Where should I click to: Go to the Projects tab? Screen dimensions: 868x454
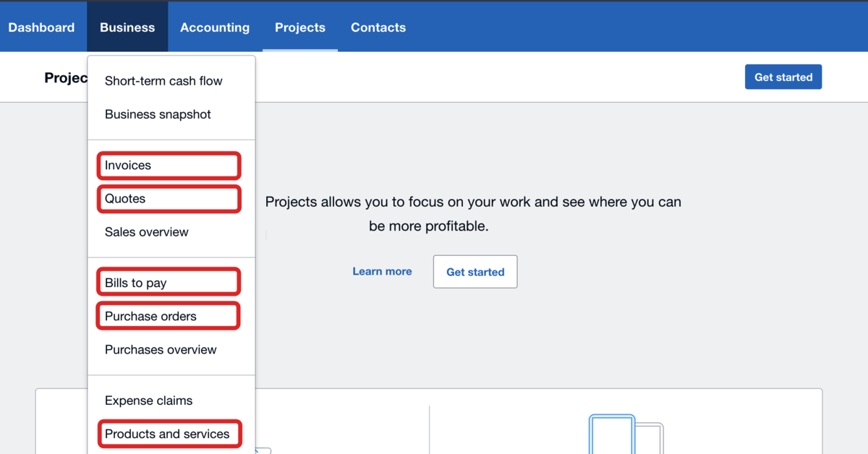tap(300, 27)
